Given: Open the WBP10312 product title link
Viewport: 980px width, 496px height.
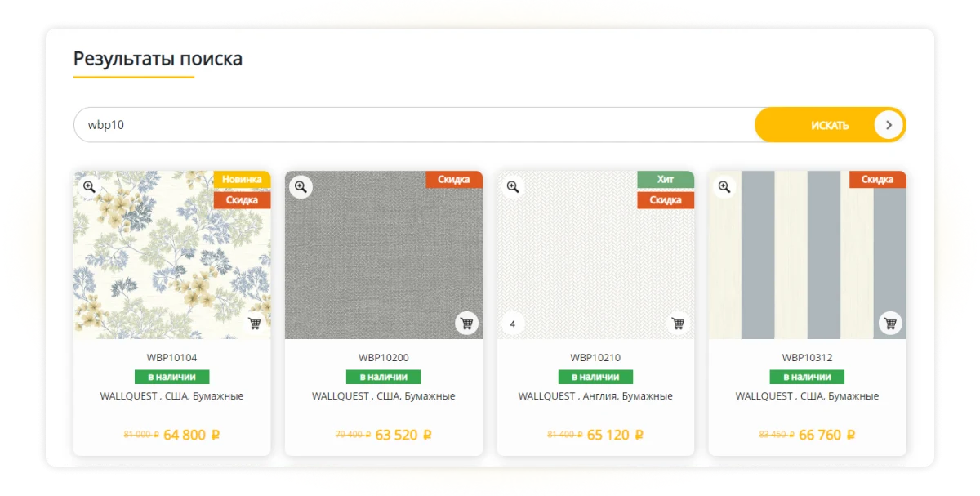Looking at the screenshot, I should click(807, 357).
